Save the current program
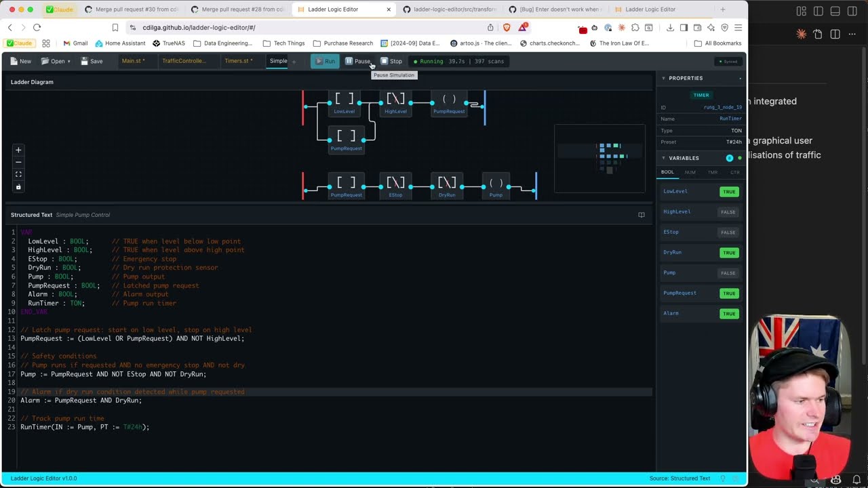Image resolution: width=868 pixels, height=488 pixels. click(x=92, y=61)
